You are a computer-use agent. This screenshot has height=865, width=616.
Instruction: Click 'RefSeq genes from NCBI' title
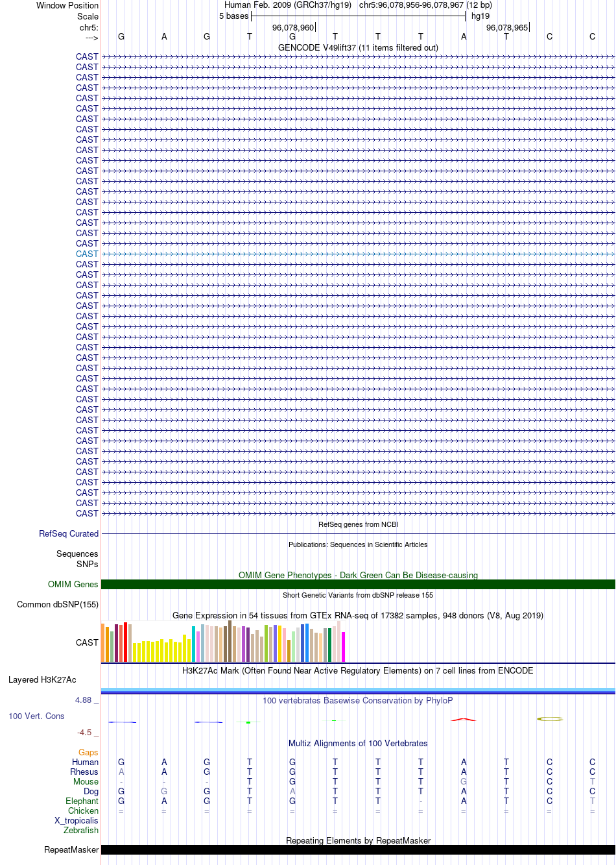(x=358, y=524)
